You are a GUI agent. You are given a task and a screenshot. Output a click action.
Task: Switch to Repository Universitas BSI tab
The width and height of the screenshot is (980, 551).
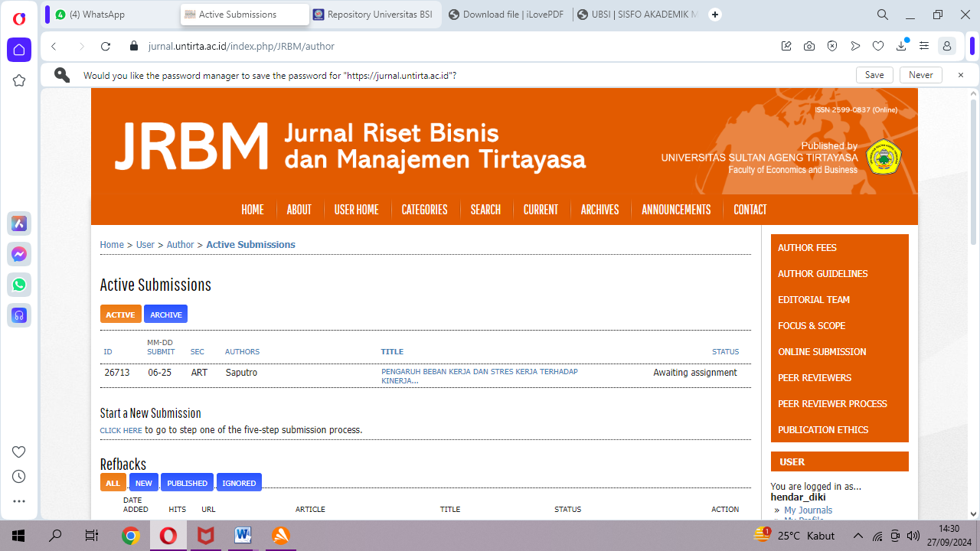click(374, 15)
